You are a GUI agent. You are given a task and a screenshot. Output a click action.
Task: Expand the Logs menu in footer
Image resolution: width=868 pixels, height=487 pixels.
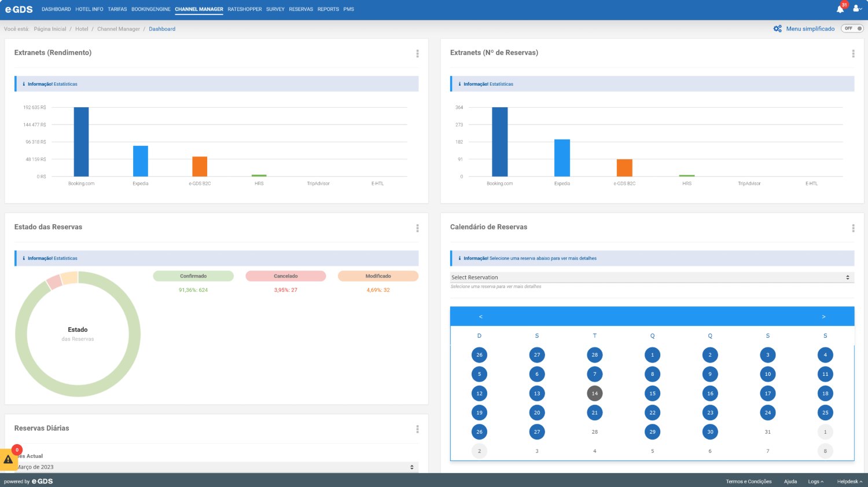(815, 481)
